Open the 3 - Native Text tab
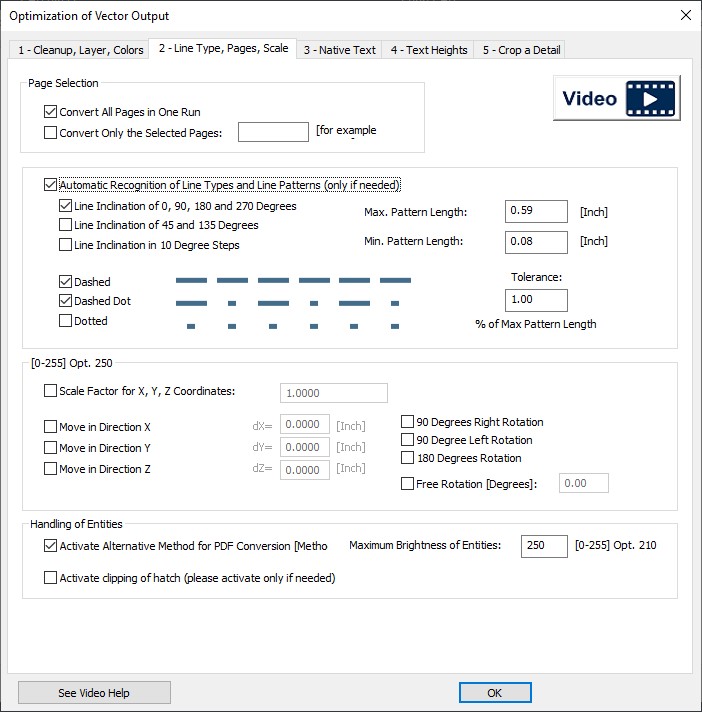 pos(339,50)
